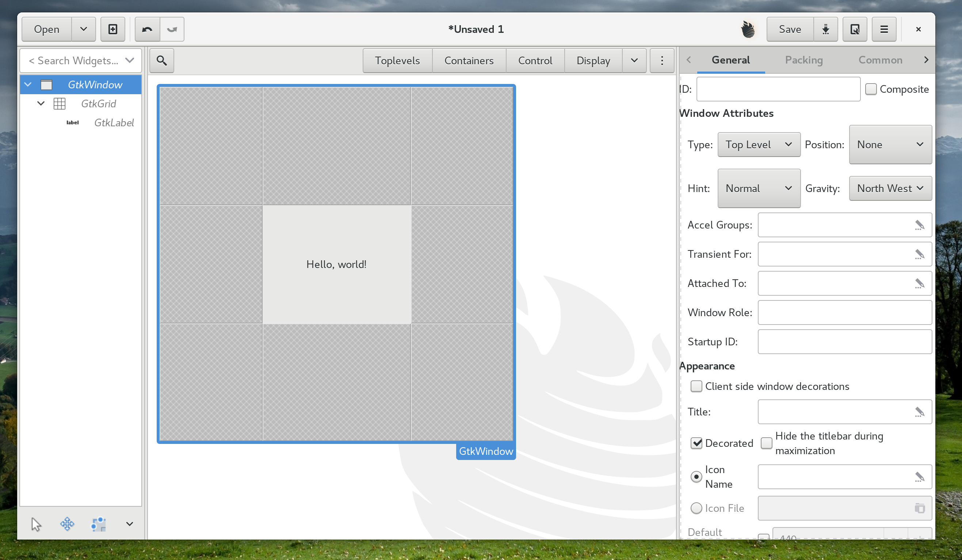Click the edit pencil for Attached To
Viewport: 962px width, 560px height.
(x=919, y=283)
